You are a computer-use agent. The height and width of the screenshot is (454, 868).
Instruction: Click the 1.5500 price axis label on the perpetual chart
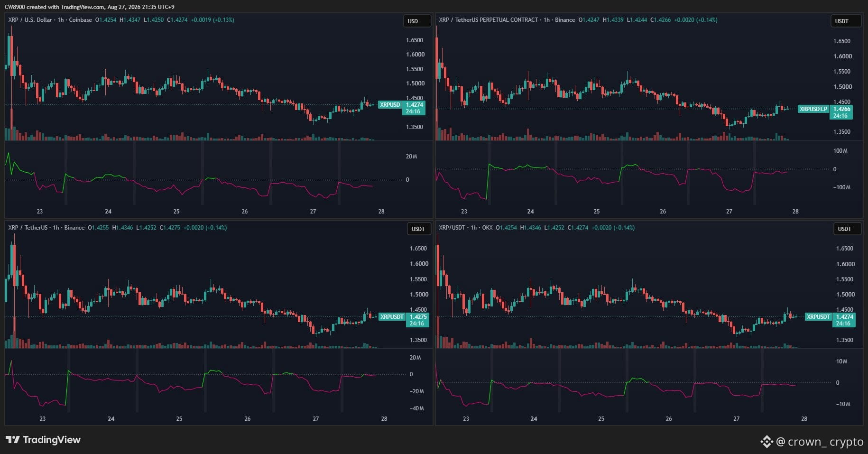click(842, 72)
